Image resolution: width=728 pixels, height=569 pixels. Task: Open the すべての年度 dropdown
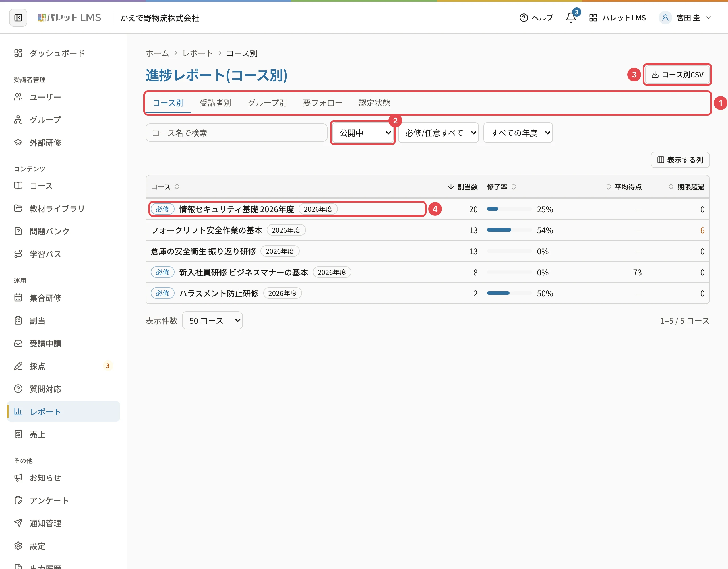[518, 133]
